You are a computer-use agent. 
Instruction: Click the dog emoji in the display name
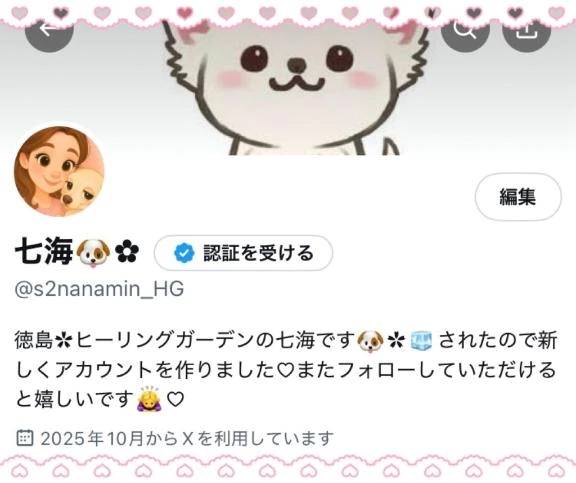93,253
